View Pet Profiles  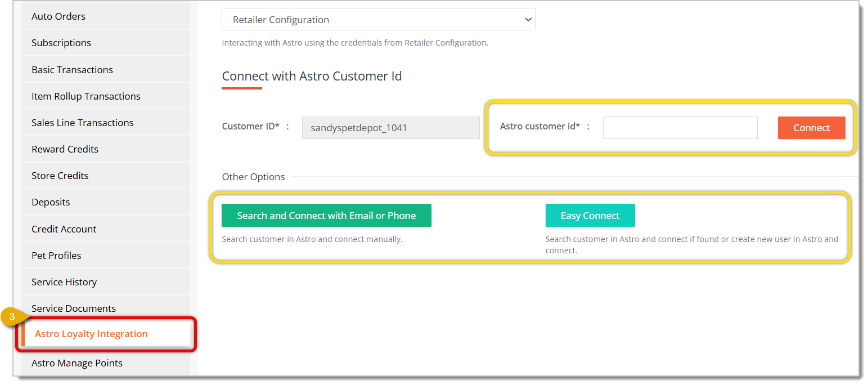[x=106, y=256]
